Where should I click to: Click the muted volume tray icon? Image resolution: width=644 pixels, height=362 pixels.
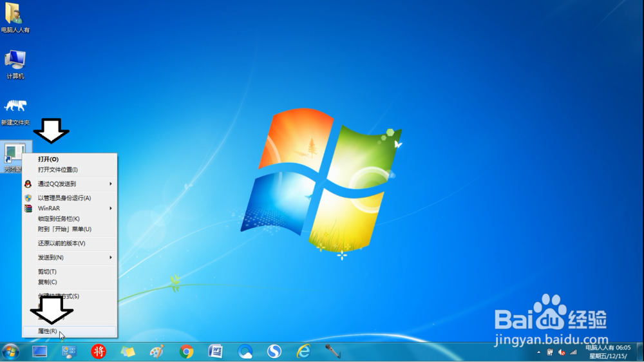pos(562,352)
